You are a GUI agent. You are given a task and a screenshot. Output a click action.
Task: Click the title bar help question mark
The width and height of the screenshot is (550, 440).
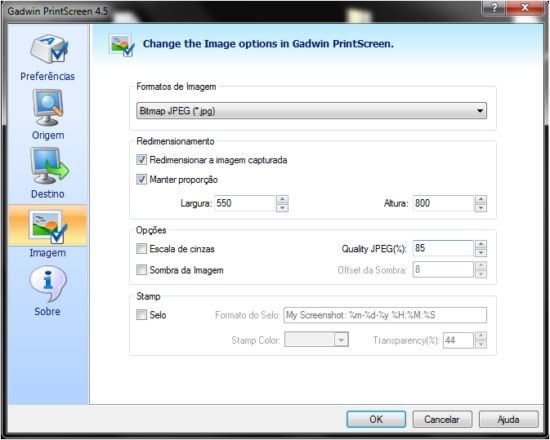494,7
